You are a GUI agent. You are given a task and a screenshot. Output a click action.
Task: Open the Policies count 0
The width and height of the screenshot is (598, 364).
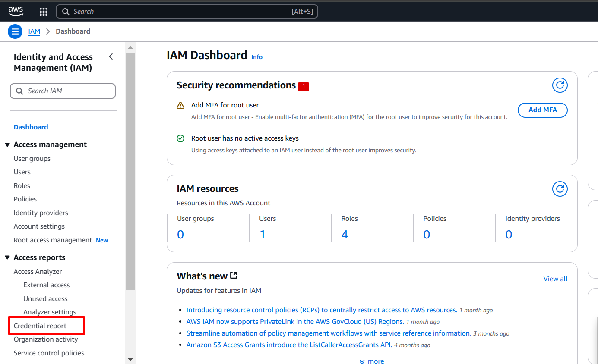tap(427, 235)
